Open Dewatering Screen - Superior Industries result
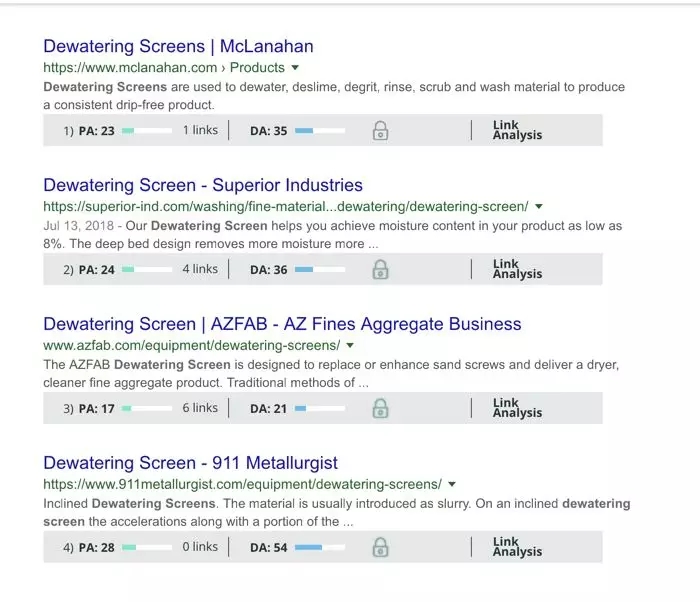700x602 pixels. pyautogui.click(x=203, y=185)
